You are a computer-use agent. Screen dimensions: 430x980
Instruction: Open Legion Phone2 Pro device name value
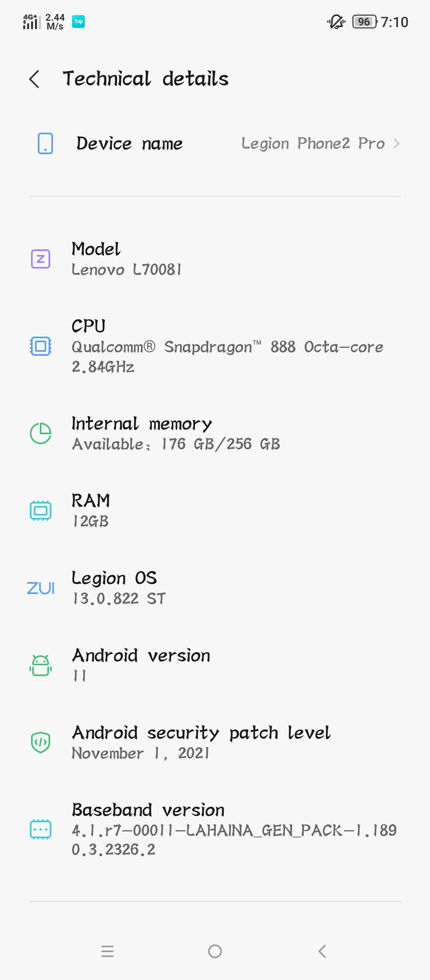[313, 143]
